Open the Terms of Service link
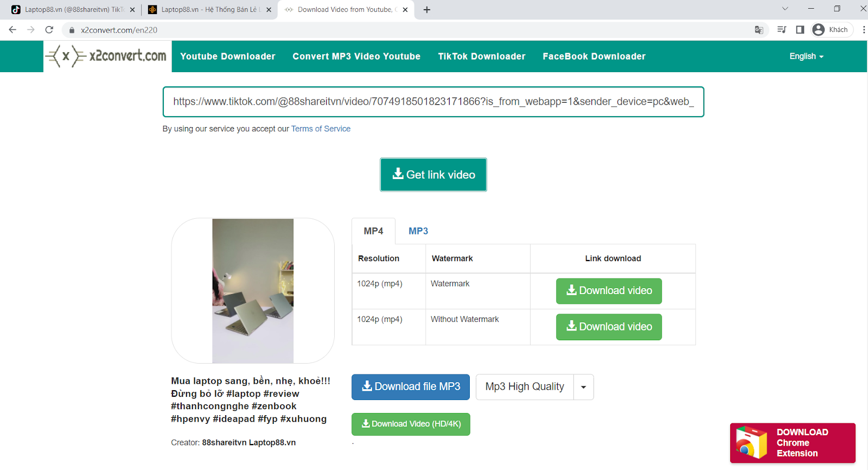The image size is (868, 470). pyautogui.click(x=321, y=129)
